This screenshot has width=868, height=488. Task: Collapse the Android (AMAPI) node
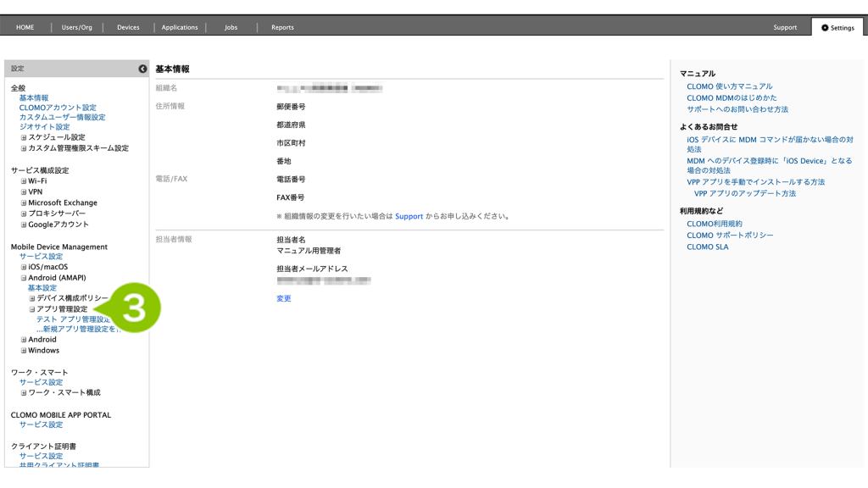[x=24, y=278]
